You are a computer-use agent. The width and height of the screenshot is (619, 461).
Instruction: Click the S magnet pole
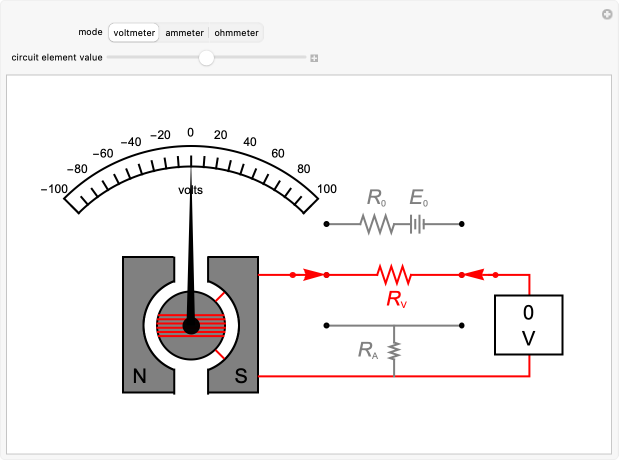point(241,377)
